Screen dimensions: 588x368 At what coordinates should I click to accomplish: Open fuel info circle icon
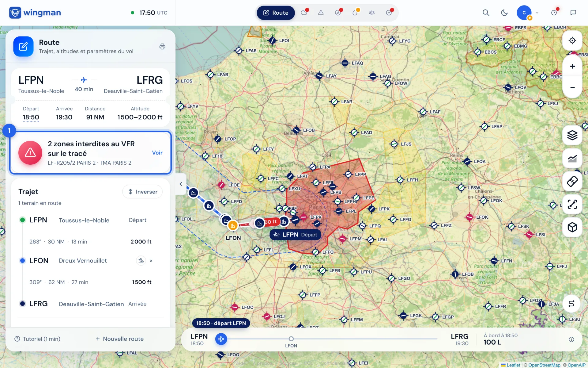point(571,339)
